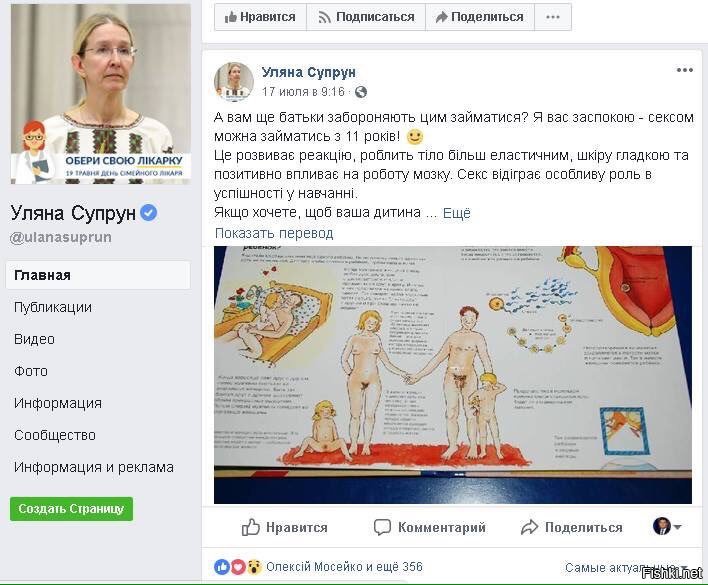Click Показать перевод link
Screen dimensions: 708x585
coord(274,233)
